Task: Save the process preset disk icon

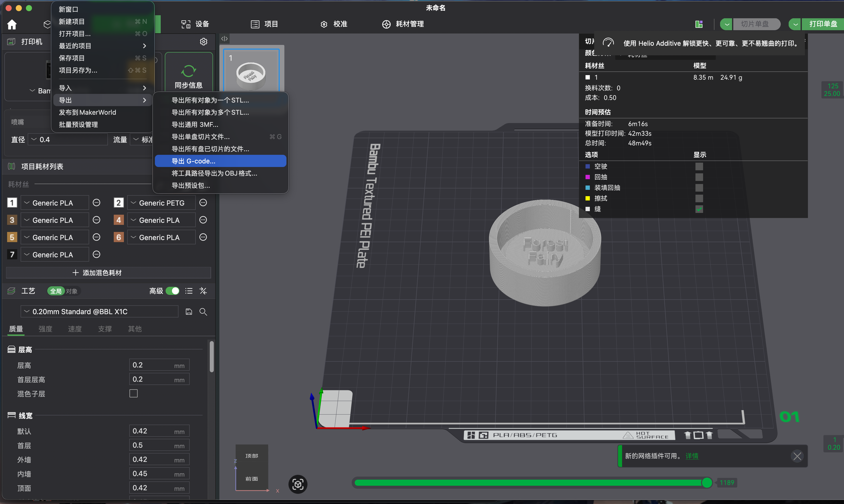Action: point(189,311)
